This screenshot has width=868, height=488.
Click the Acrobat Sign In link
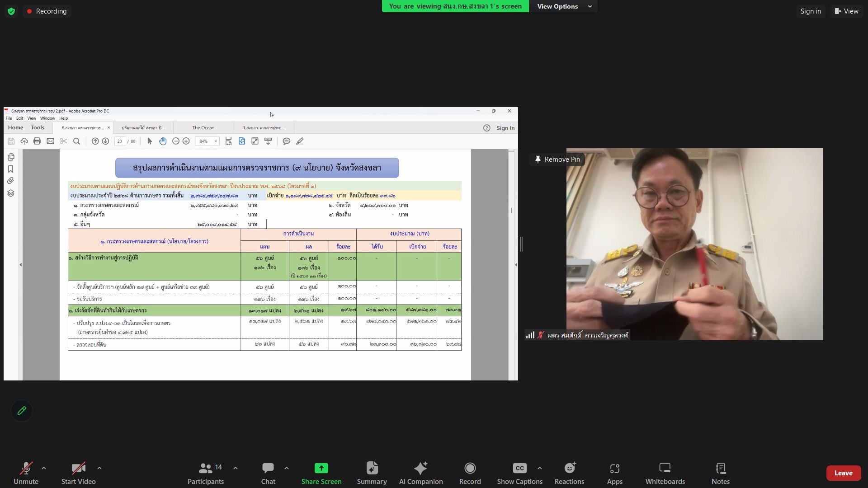pos(505,128)
